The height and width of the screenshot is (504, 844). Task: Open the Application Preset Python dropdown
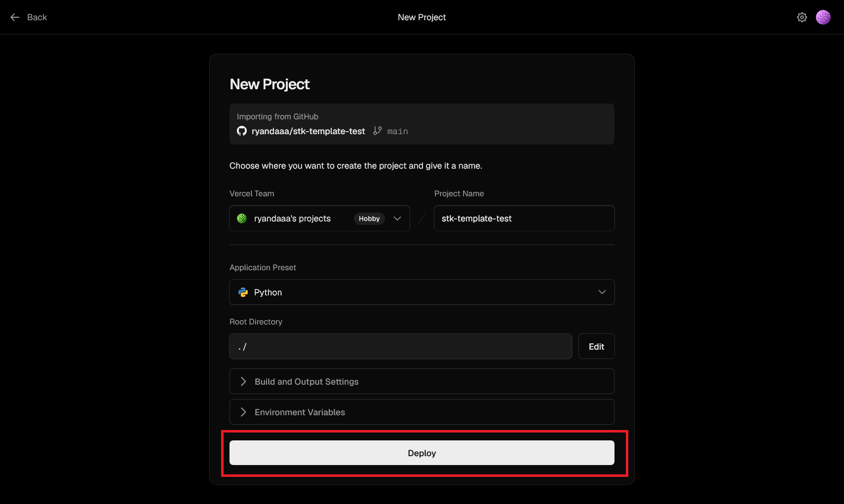click(422, 292)
